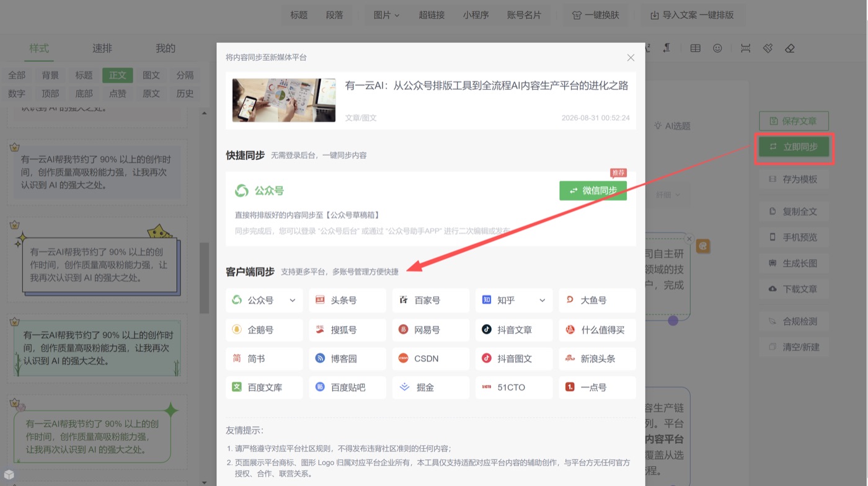Switch to the 速排 tab
The image size is (868, 486).
point(102,48)
